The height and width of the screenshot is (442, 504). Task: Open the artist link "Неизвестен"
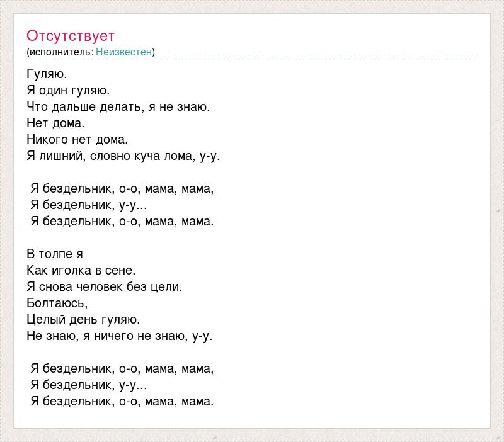[x=124, y=52]
